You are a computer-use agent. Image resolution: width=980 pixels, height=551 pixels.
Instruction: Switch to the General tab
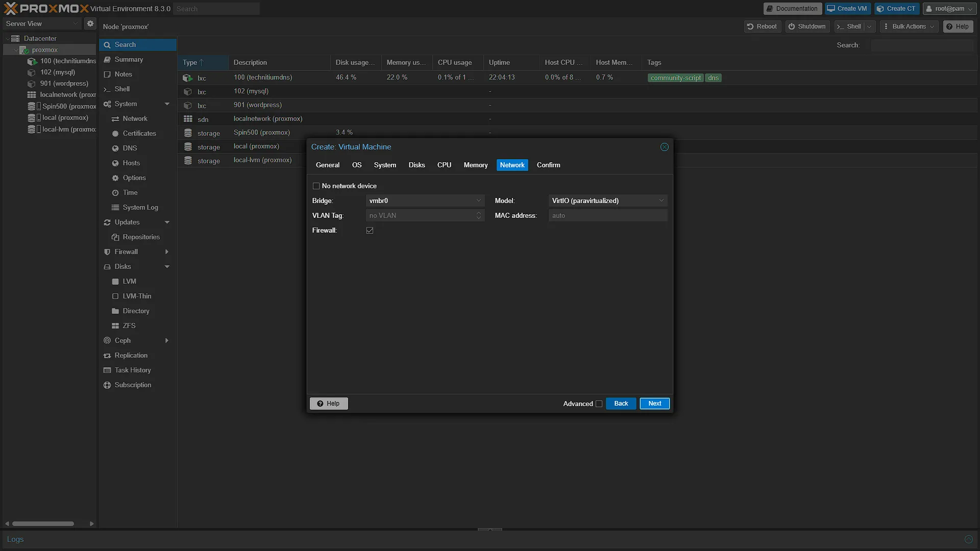tap(327, 165)
